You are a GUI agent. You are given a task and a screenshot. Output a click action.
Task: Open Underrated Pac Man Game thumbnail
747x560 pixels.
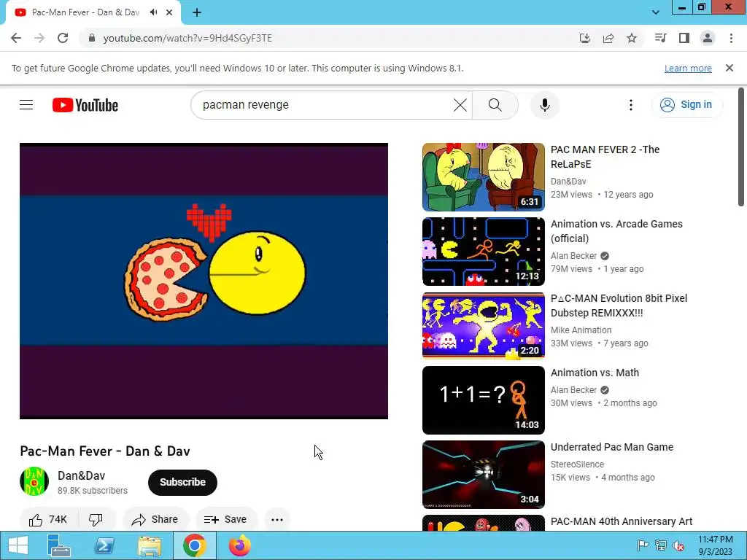483,474
